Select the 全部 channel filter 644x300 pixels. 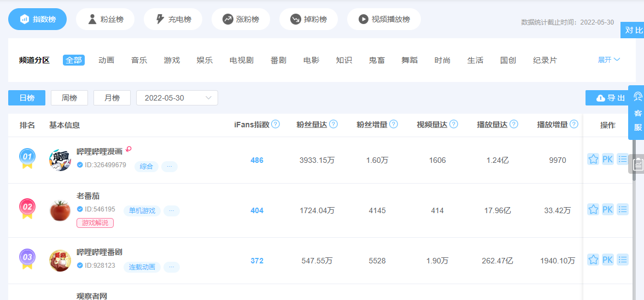pos(74,60)
